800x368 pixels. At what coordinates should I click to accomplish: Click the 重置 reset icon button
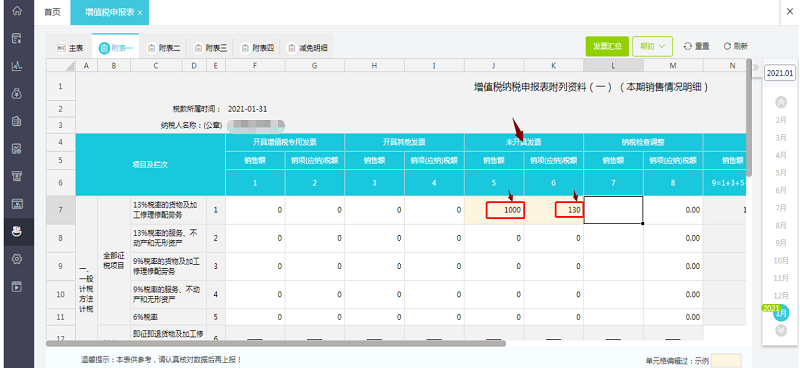(696, 46)
